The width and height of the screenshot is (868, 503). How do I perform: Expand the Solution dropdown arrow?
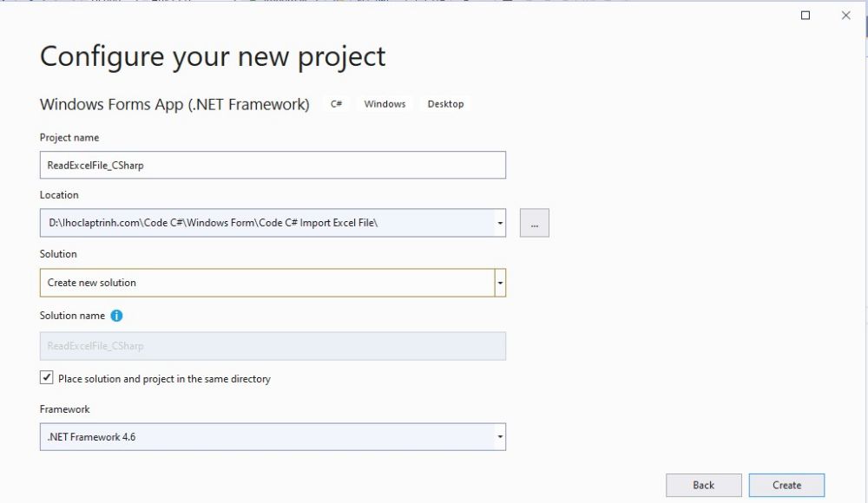[500, 283]
